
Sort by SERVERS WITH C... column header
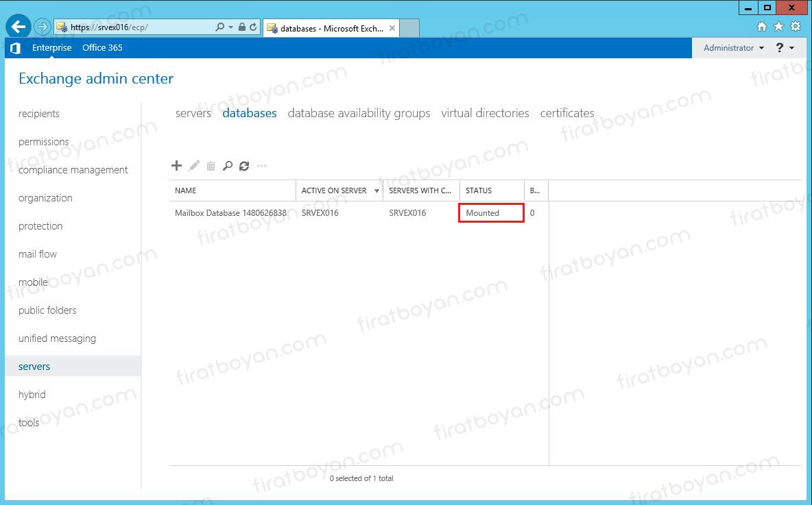click(x=421, y=190)
